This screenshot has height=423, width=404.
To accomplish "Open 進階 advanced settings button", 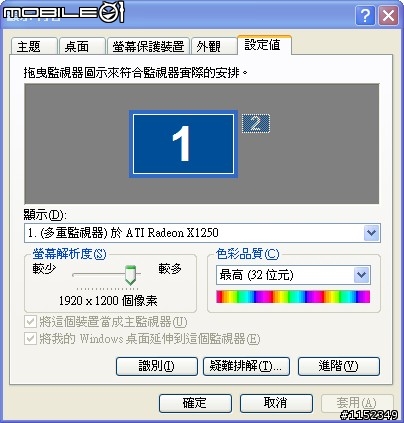I will click(x=339, y=366).
